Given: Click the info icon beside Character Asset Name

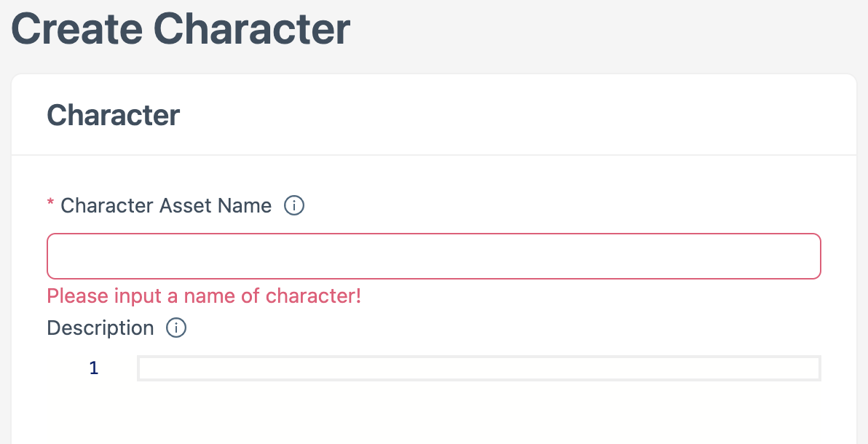Looking at the screenshot, I should (x=294, y=205).
